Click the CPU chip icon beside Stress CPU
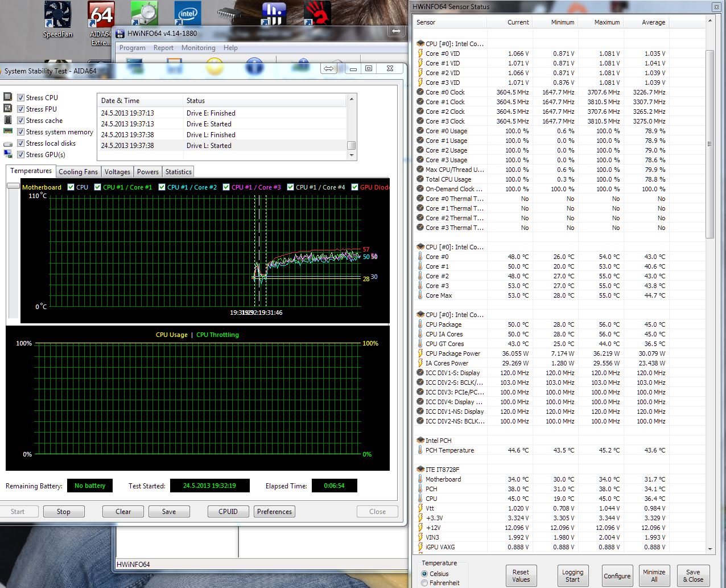Viewport: 726px width, 588px height. tap(8, 97)
